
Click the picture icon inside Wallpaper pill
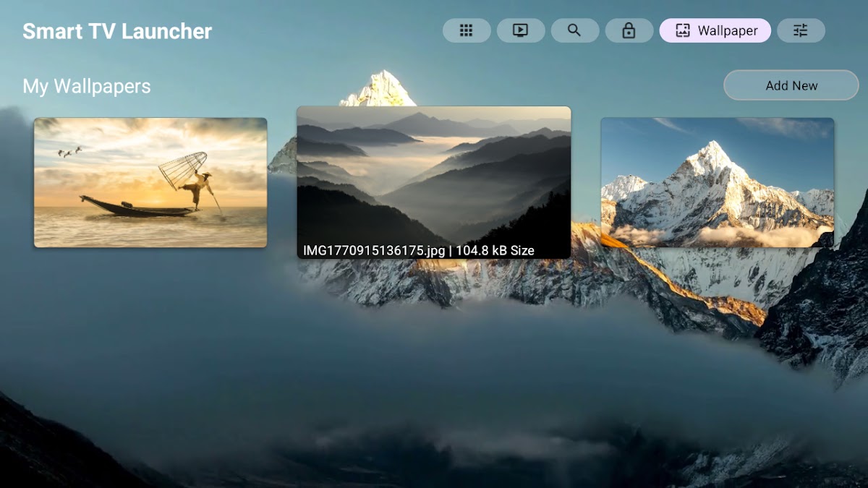click(x=681, y=30)
